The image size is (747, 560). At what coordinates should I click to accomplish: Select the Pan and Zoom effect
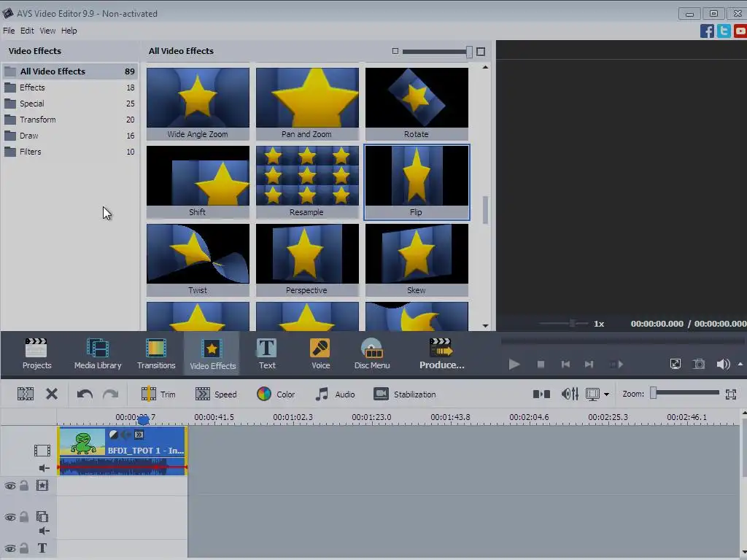[x=307, y=104]
